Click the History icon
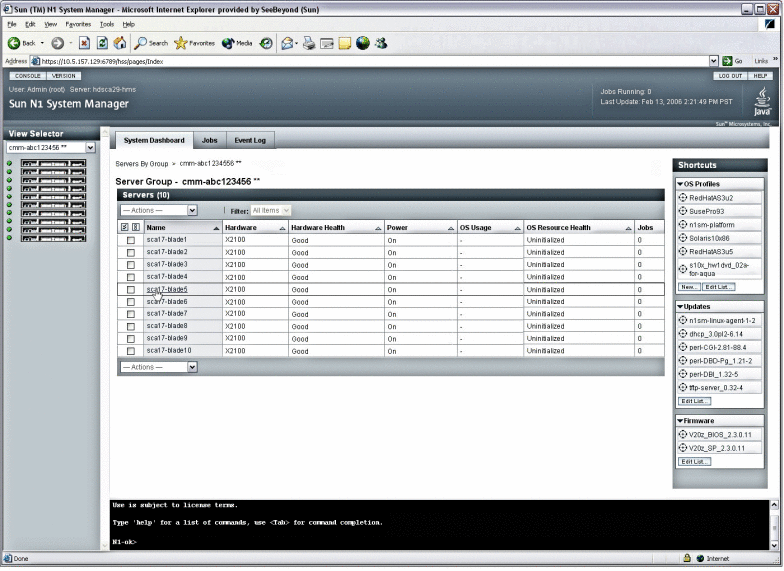784x571 pixels. [x=266, y=44]
